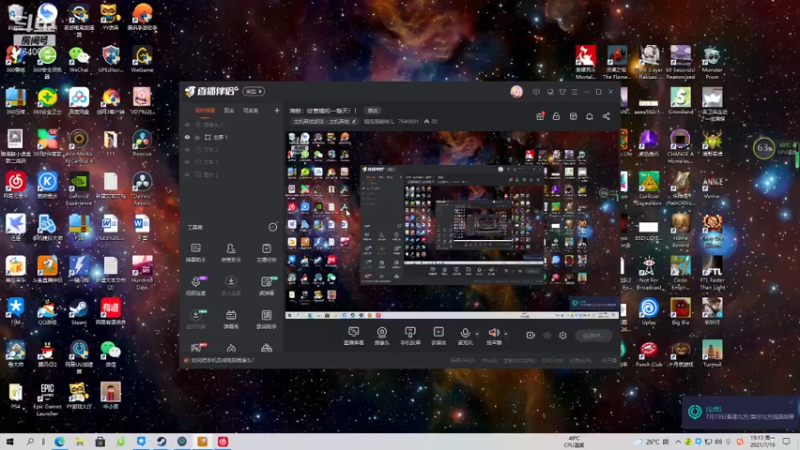Image resolution: width=800 pixels, height=450 pixels.
Task: Open the toolbox tool with person icon
Action: [x=231, y=253]
